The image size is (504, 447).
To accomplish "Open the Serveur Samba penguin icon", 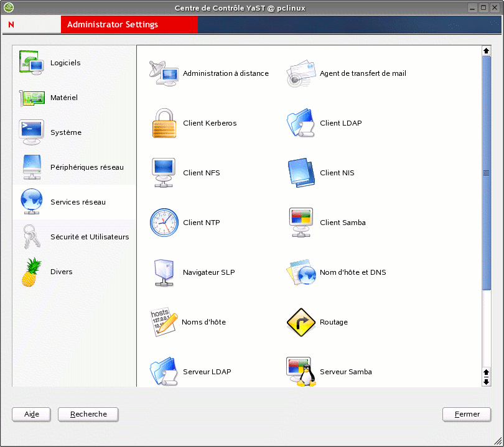I will coord(301,372).
